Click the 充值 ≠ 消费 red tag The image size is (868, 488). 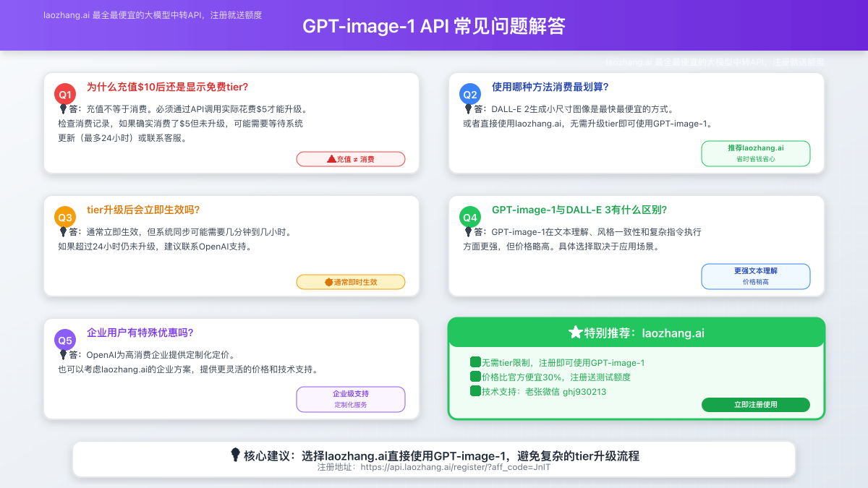tap(351, 159)
